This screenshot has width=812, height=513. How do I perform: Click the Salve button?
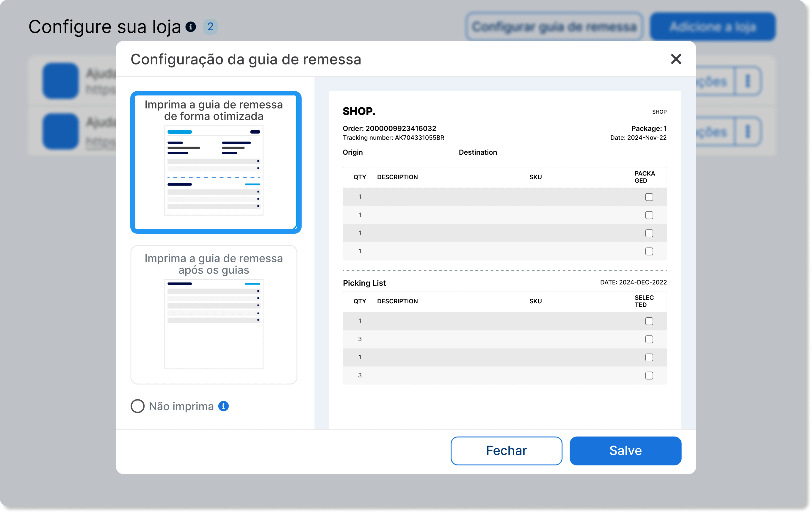coord(625,451)
